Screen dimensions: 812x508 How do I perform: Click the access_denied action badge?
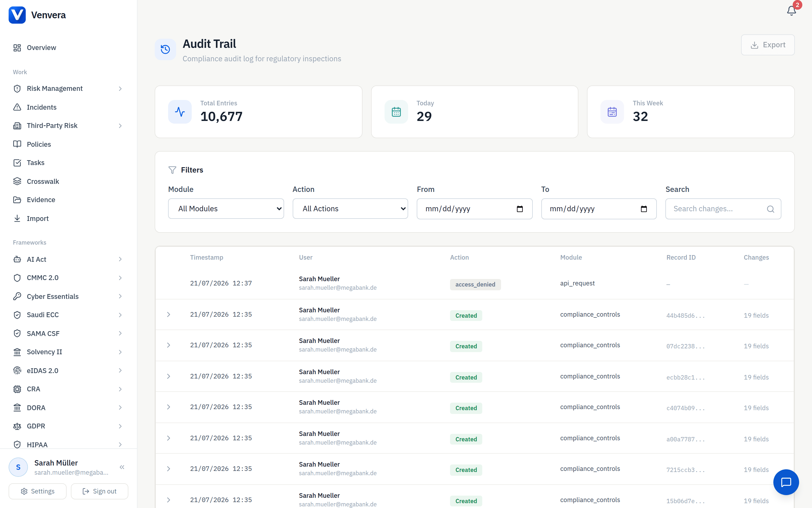tap(475, 285)
